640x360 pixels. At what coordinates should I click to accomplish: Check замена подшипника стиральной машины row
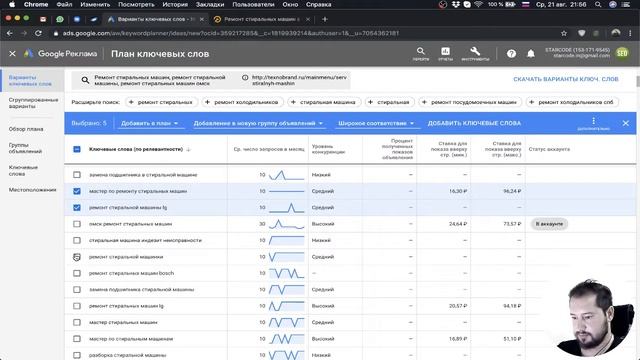(77, 289)
